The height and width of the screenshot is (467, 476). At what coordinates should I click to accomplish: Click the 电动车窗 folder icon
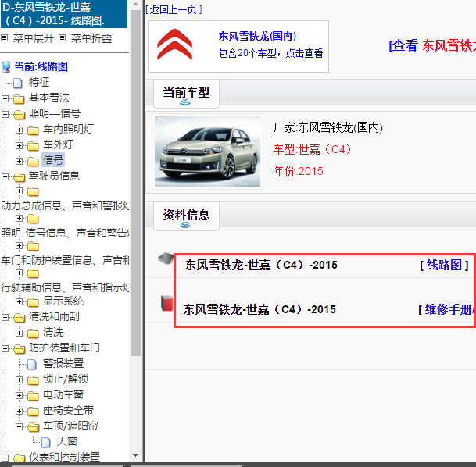(33, 395)
